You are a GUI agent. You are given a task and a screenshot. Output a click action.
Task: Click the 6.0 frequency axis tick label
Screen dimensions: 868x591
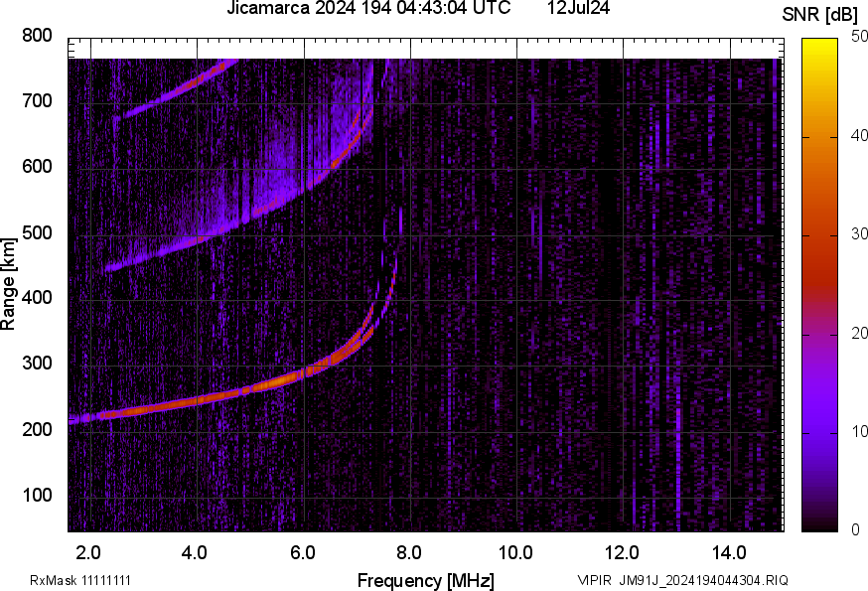pyautogui.click(x=303, y=552)
